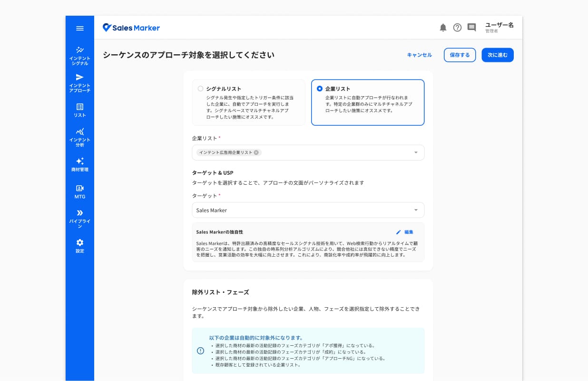Select the シグナルリスト radio option

tap(200, 89)
